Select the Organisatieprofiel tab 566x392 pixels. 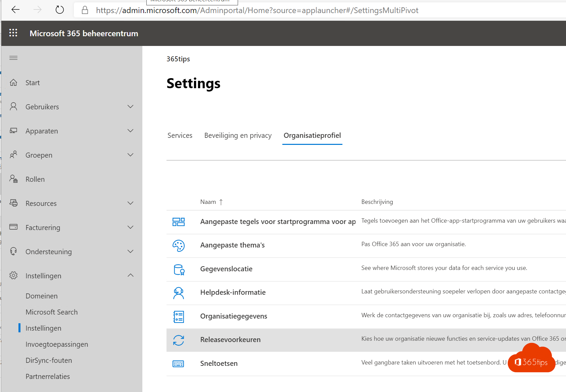[312, 135]
